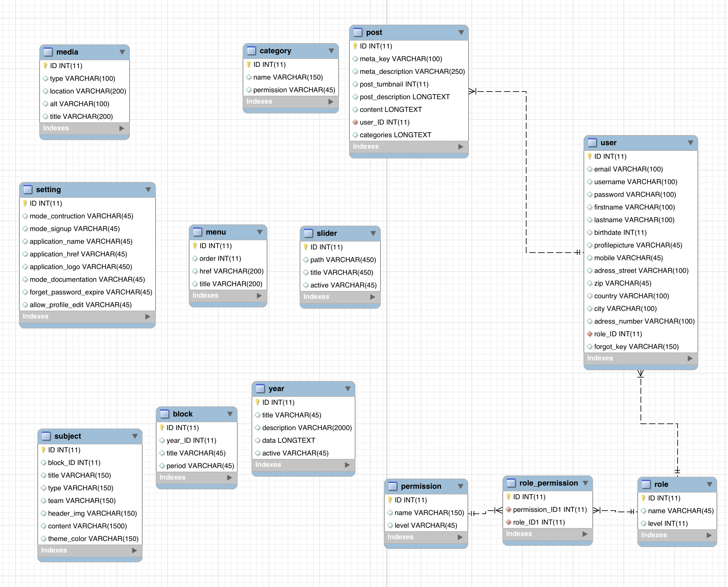This screenshot has height=587, width=728.
Task: Click the post table header icon
Action: 358,32
